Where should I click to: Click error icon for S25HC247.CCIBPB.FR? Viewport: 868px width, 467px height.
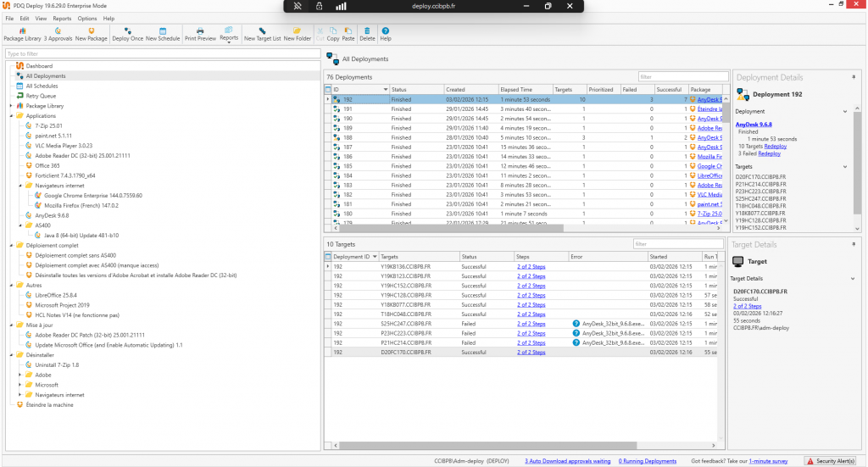click(x=576, y=324)
